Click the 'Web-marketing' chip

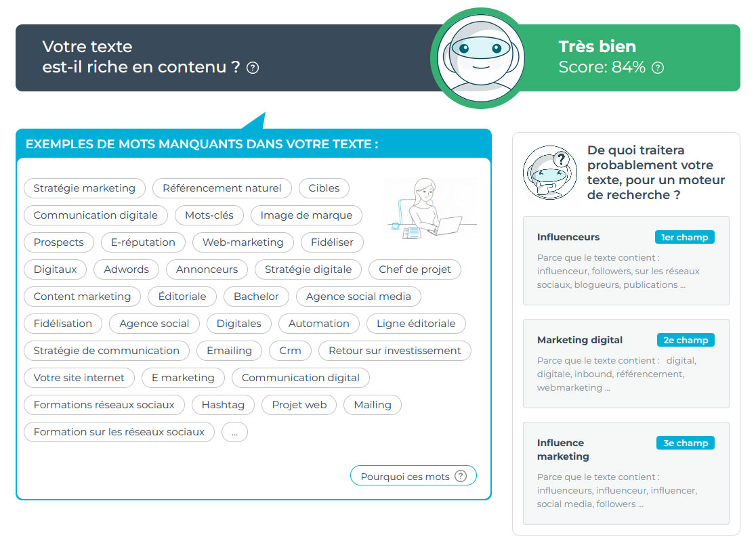[x=243, y=242]
